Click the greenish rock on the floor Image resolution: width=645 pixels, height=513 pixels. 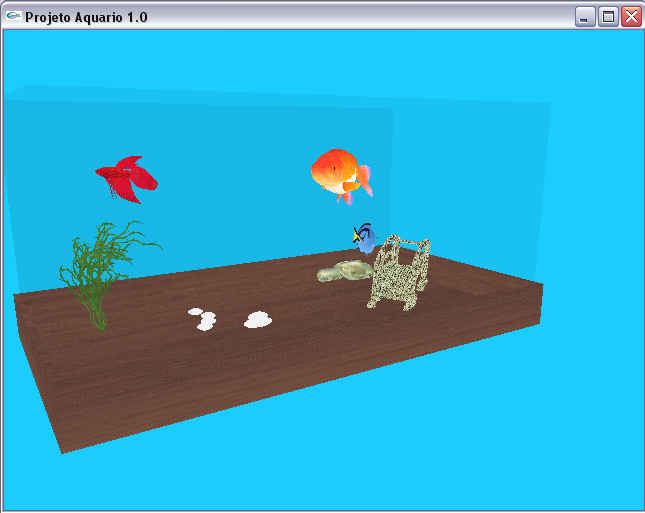pos(345,271)
